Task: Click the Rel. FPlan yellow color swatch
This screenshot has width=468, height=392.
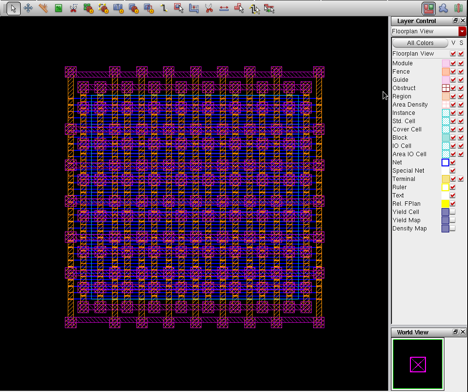Action: tap(445, 204)
